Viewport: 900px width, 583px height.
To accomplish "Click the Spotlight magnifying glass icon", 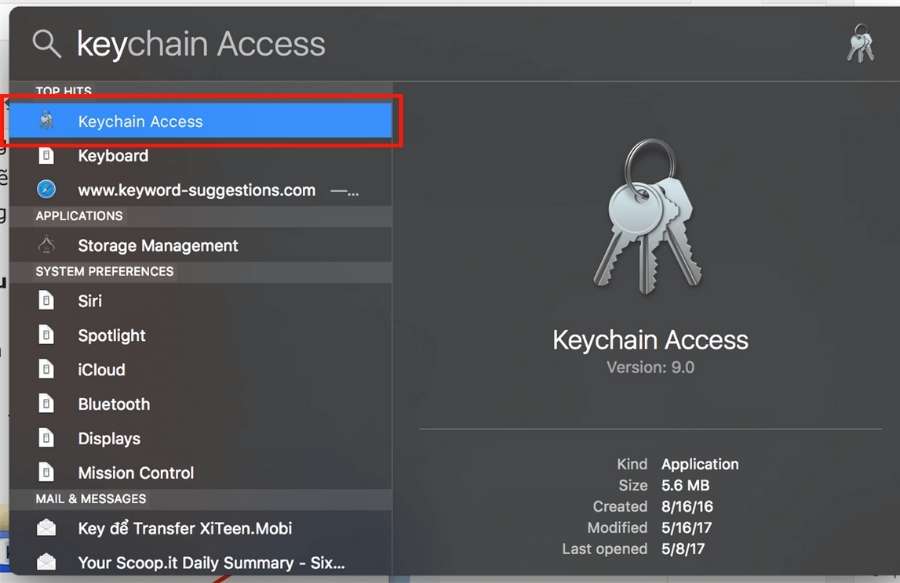I will point(47,43).
